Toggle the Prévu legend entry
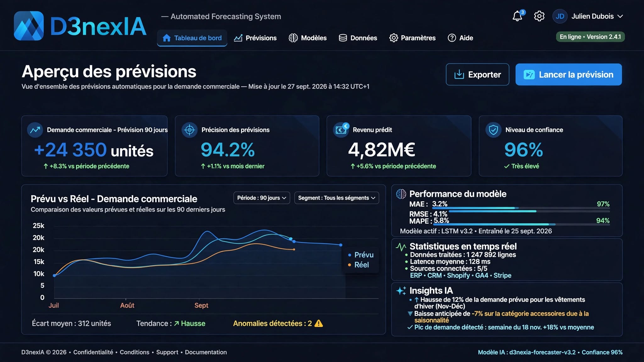 pyautogui.click(x=361, y=255)
